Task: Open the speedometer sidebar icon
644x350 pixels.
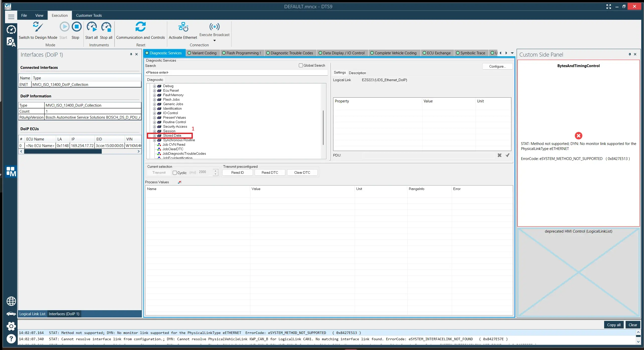Action: pyautogui.click(x=11, y=30)
